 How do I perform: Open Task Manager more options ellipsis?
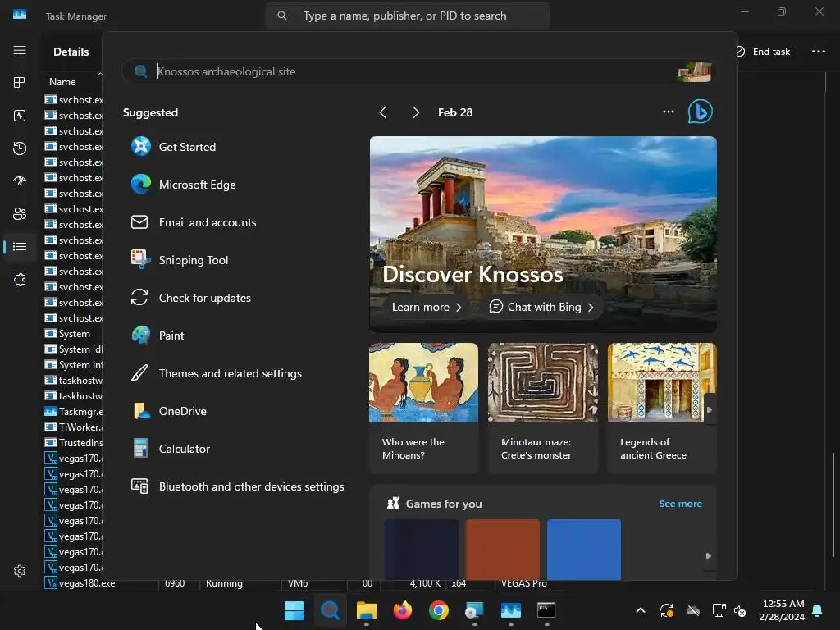[818, 52]
